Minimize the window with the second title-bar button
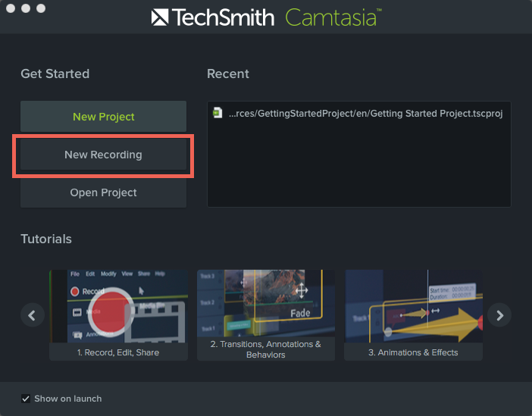This screenshot has width=532, height=416. pyautogui.click(x=26, y=8)
